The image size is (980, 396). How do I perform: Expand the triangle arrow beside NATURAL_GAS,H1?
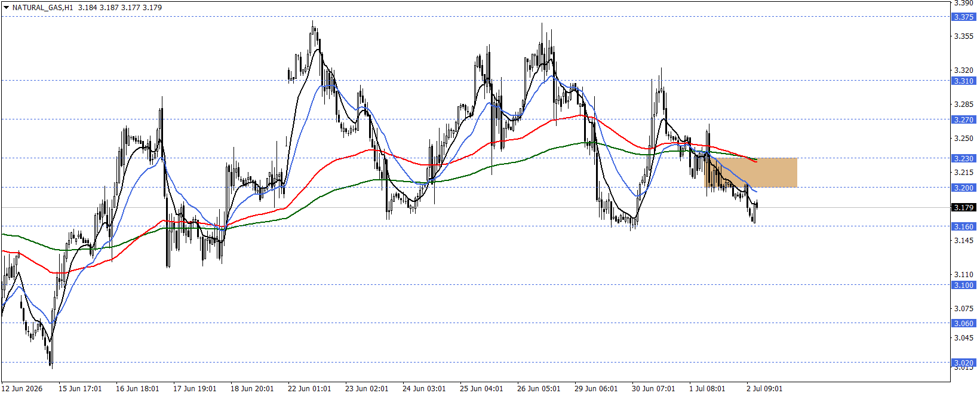point(6,8)
